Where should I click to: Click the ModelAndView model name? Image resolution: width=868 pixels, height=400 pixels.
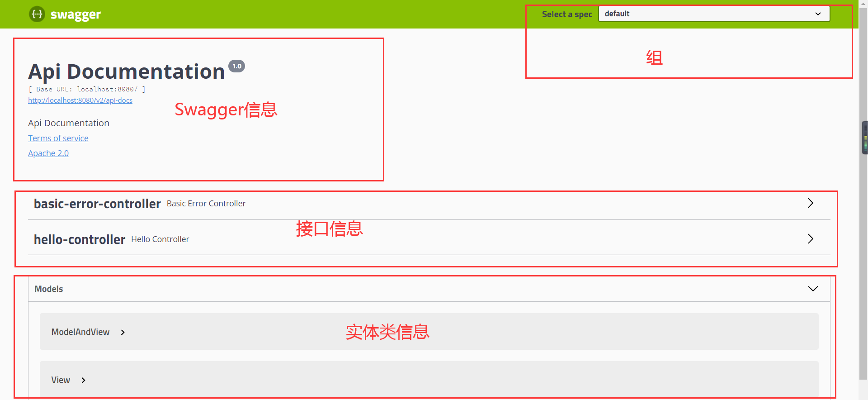80,332
